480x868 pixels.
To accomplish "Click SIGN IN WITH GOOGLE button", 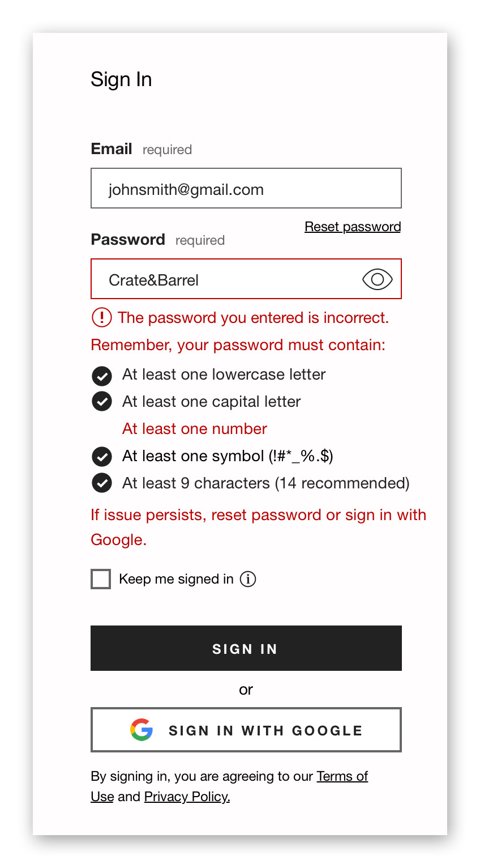I will click(x=246, y=730).
